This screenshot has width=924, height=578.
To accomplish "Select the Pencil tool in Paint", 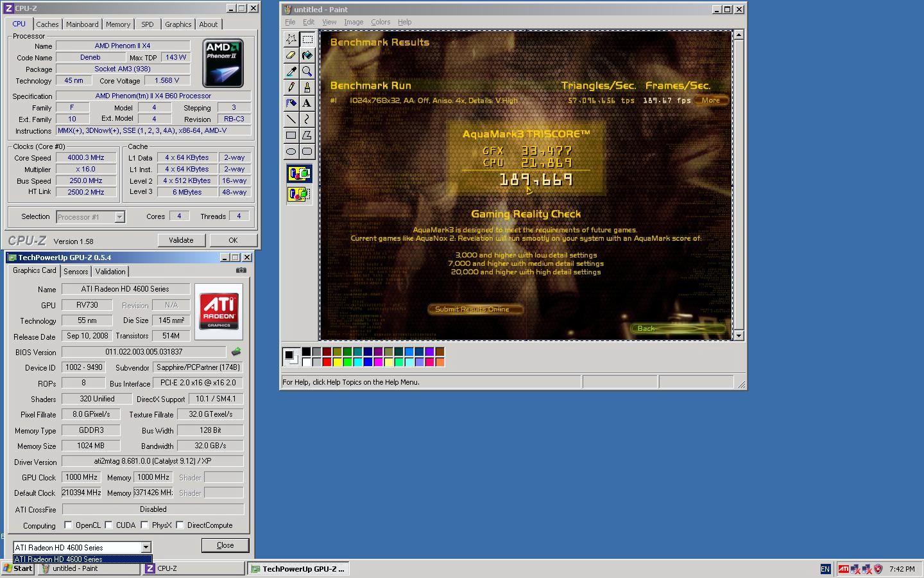I will point(291,87).
